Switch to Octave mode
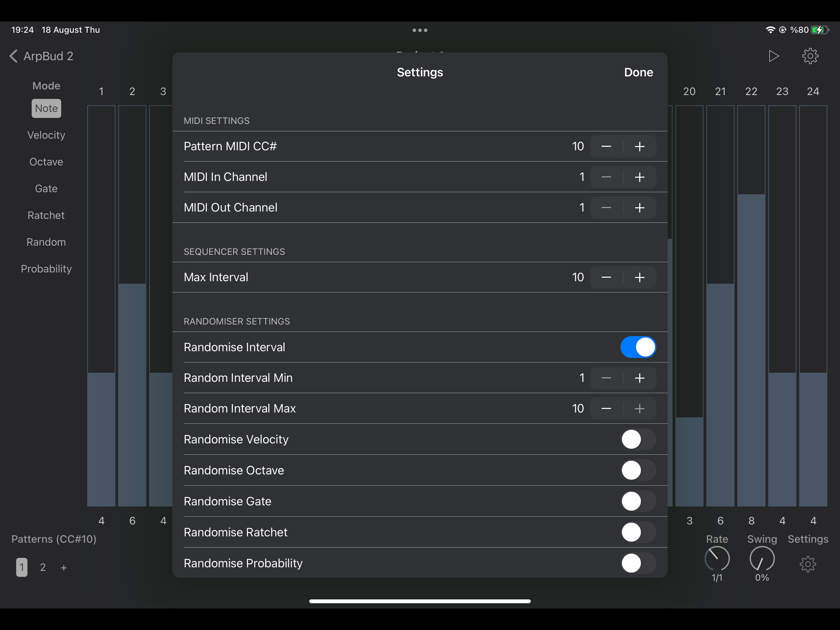The width and height of the screenshot is (840, 630). (x=46, y=162)
